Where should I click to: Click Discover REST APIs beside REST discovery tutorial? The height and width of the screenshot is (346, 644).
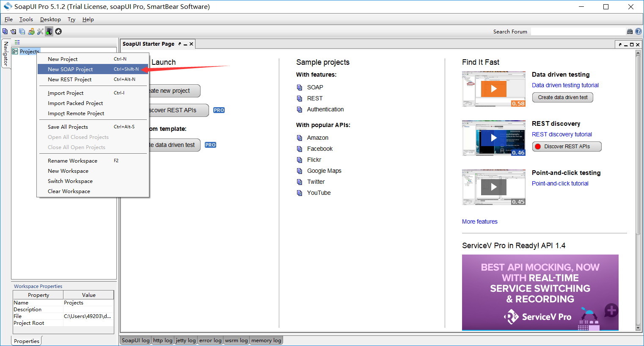pos(567,147)
